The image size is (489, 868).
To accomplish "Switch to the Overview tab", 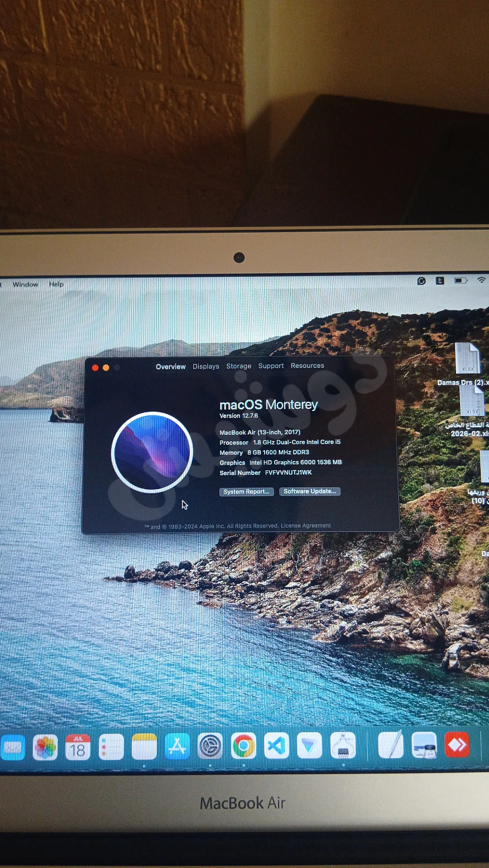I will 171,367.
